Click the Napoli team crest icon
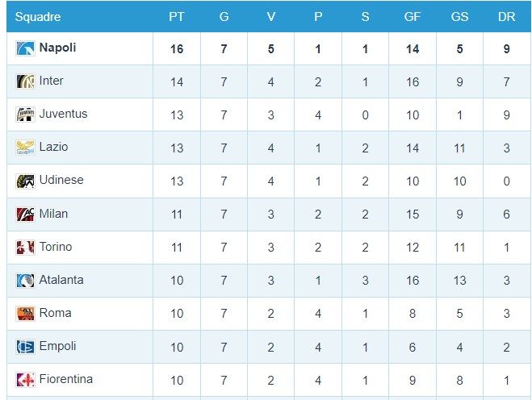Viewport: 532px width, 400px height. (25, 48)
